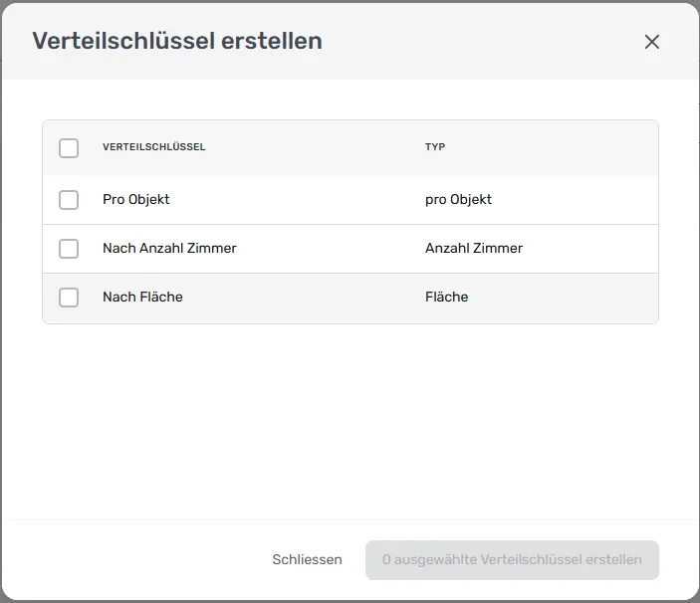Screen dimensions: 700x603
Task: Check the Pro Objekt checkbox
Action: [69, 200]
